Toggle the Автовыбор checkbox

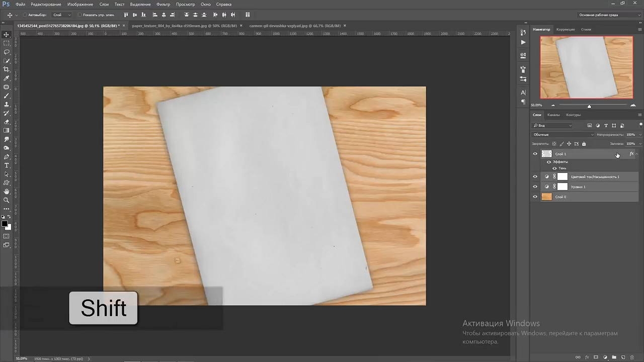[x=25, y=15]
